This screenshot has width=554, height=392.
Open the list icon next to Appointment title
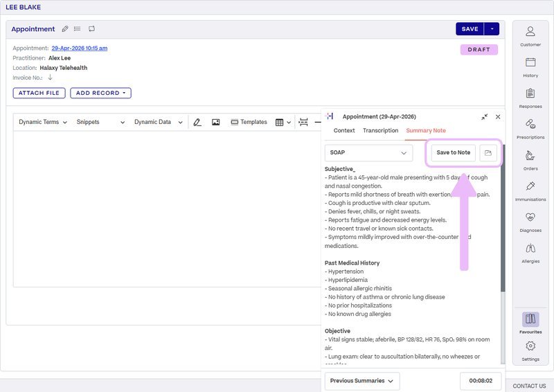[77, 28]
